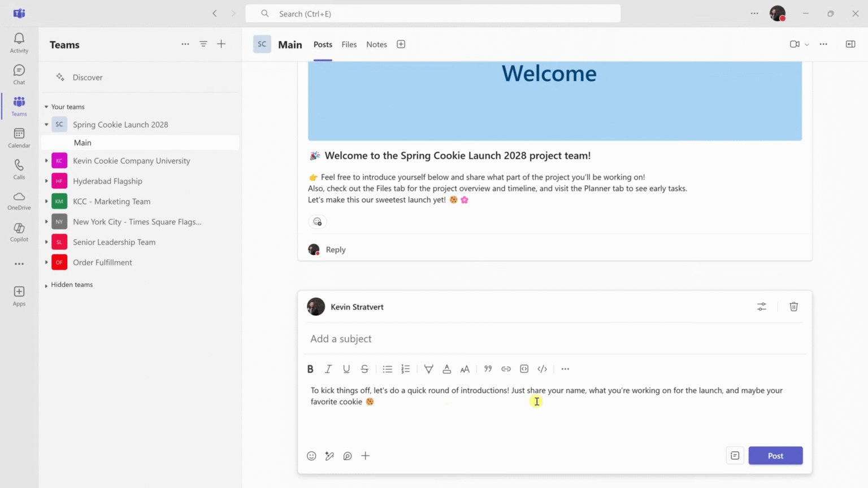Screen dimensions: 868x488
Task: Open Calendar in the sidebar
Action: click(x=19, y=138)
